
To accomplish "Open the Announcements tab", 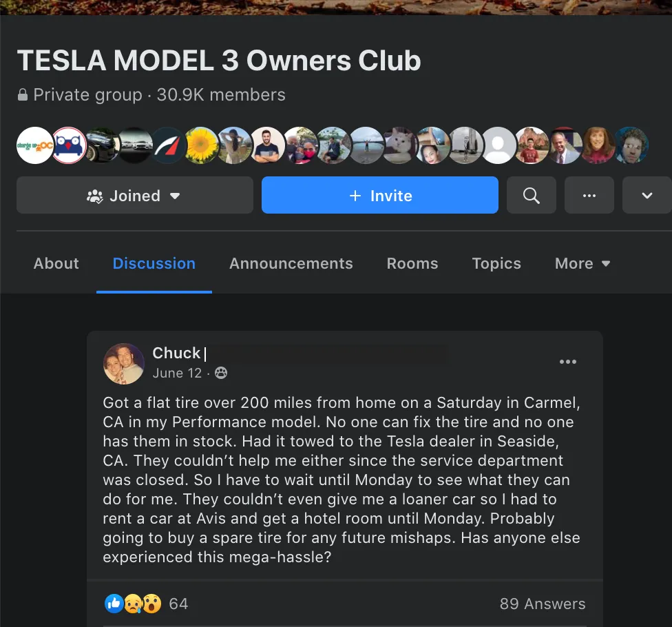I will point(291,263).
